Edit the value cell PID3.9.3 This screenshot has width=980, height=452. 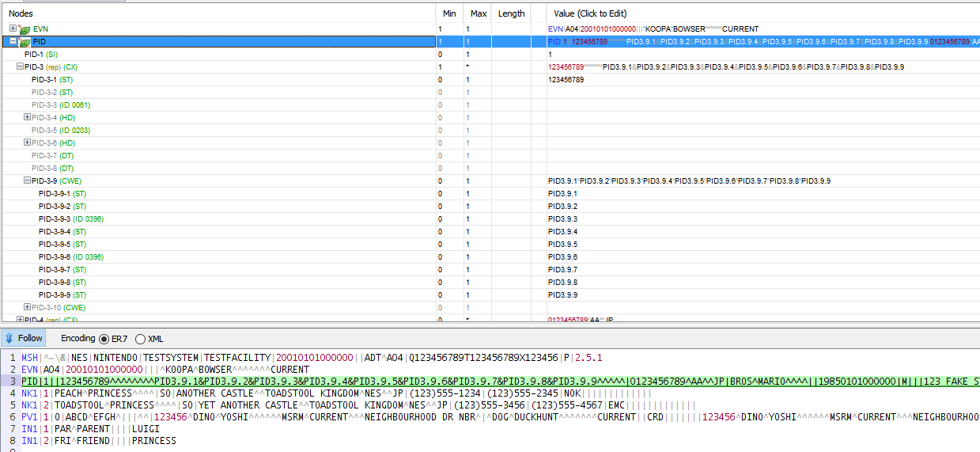coord(763,219)
